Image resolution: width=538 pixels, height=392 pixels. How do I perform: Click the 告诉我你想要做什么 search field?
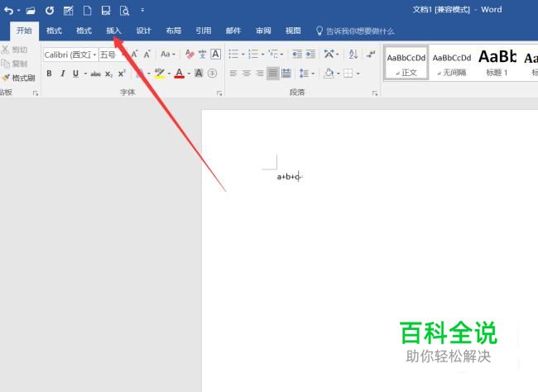coord(354,31)
